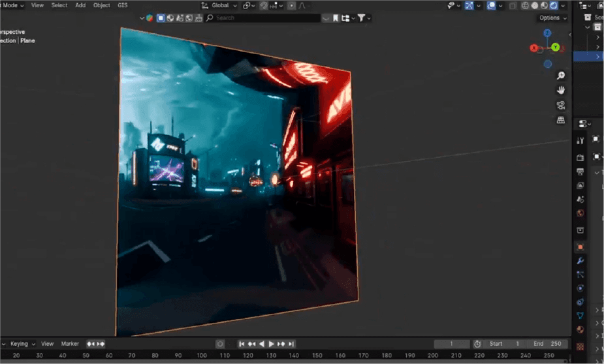604x364 pixels.
Task: Toggle proportional editing button
Action: (x=292, y=5)
